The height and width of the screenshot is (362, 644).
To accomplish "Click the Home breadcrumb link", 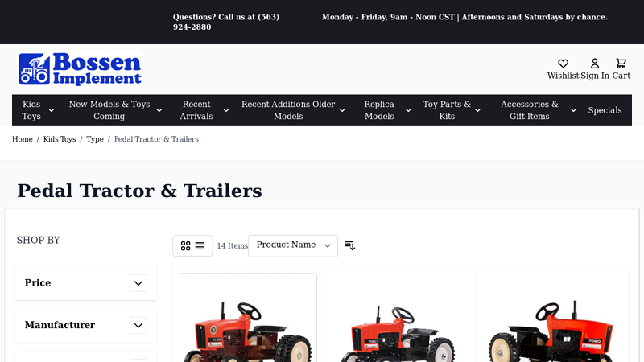I will pyautogui.click(x=23, y=139).
